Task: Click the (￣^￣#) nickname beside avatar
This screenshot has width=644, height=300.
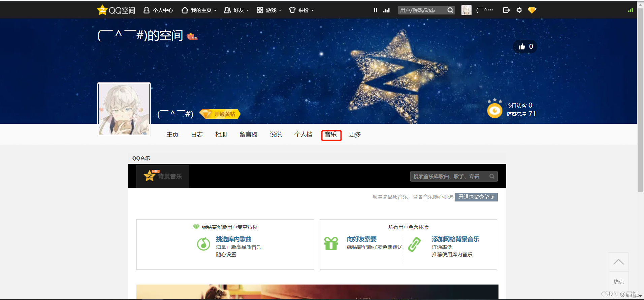Action: pyautogui.click(x=175, y=114)
